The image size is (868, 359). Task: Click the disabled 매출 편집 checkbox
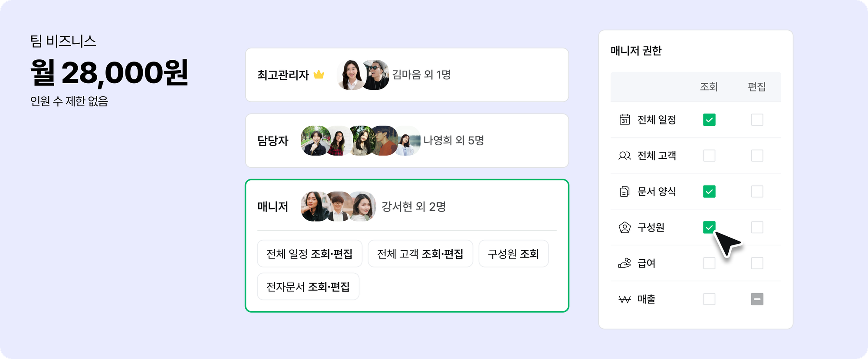point(757,299)
